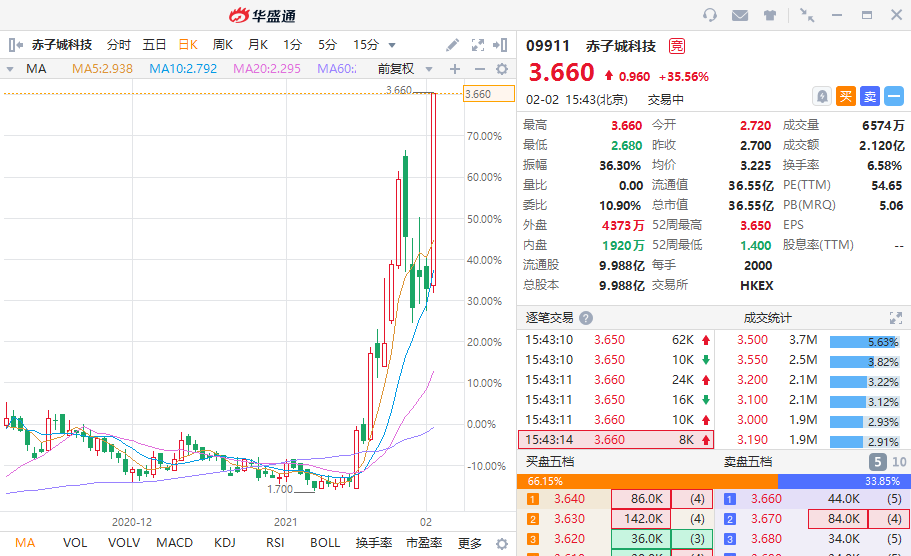Click the 买 buy button
Screen dimensions: 911x556
[x=846, y=96]
